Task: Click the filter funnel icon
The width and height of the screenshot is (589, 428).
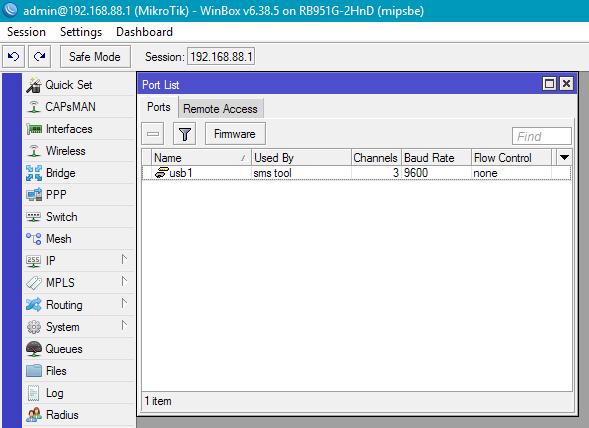Action: point(184,134)
